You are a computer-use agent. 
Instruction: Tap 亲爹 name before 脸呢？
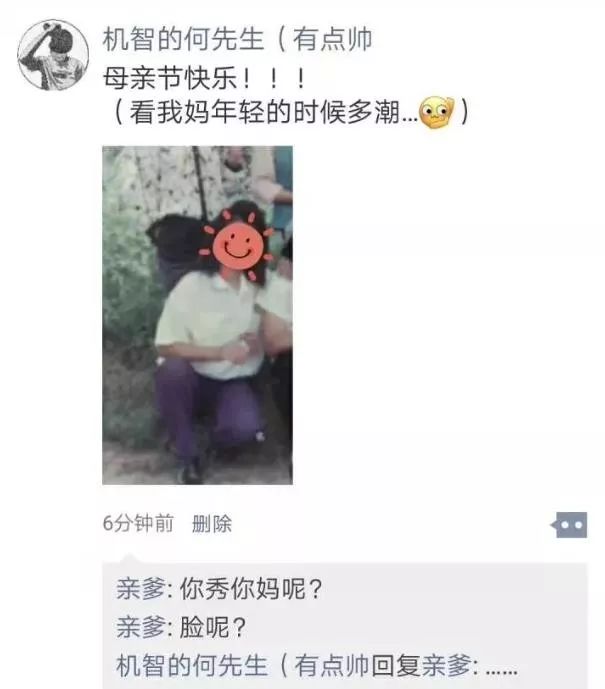pyautogui.click(x=141, y=627)
